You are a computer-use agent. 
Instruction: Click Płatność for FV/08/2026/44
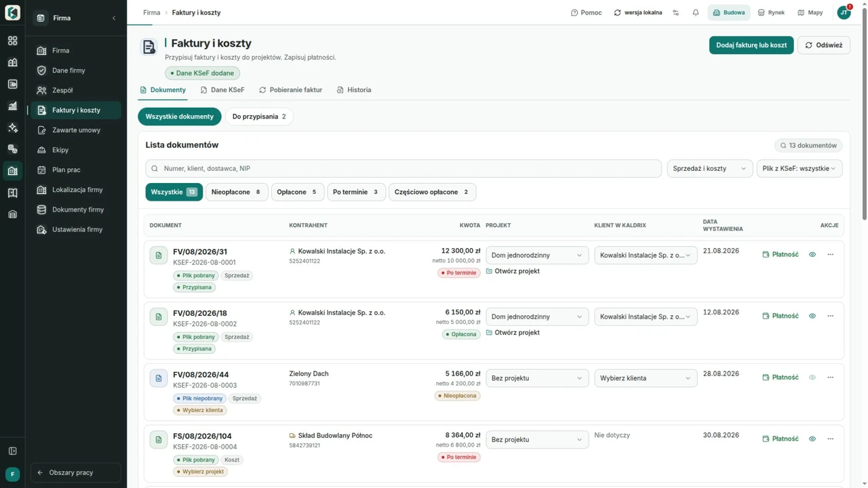(781, 378)
